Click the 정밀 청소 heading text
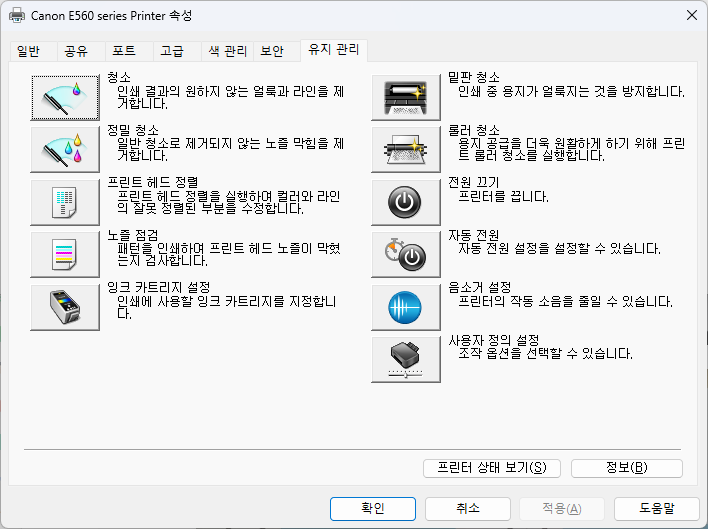The height and width of the screenshot is (529, 708). (x=133, y=130)
